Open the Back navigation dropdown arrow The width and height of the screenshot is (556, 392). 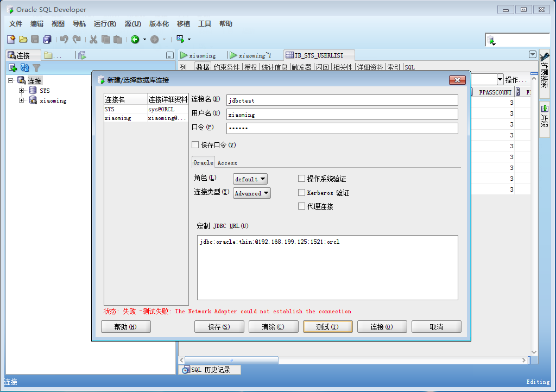tap(144, 39)
